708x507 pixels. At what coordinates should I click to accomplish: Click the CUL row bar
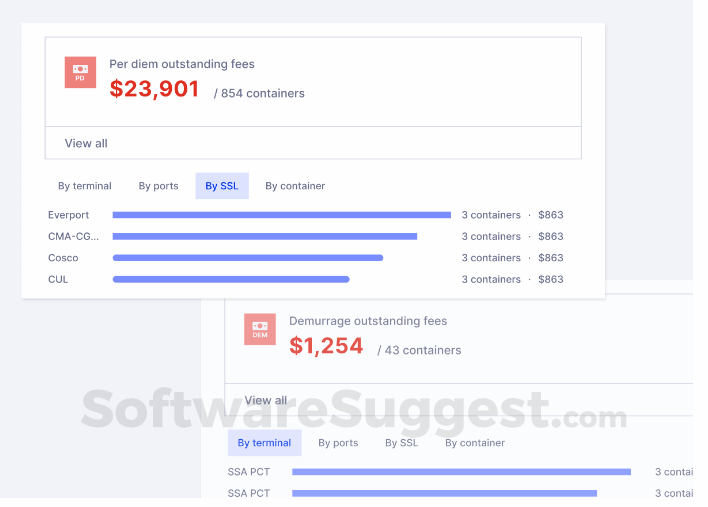231,280
